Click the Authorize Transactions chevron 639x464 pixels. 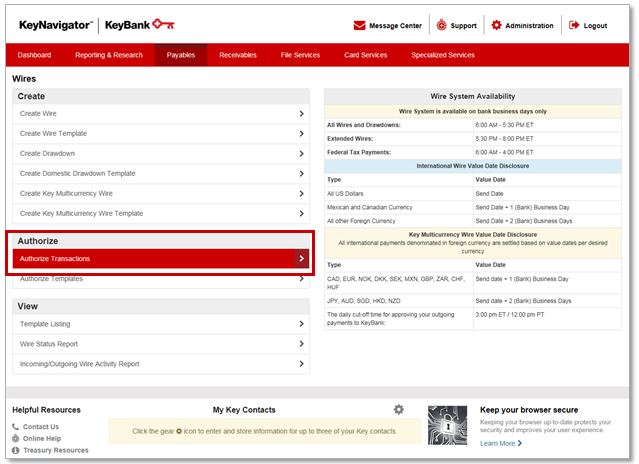click(302, 258)
